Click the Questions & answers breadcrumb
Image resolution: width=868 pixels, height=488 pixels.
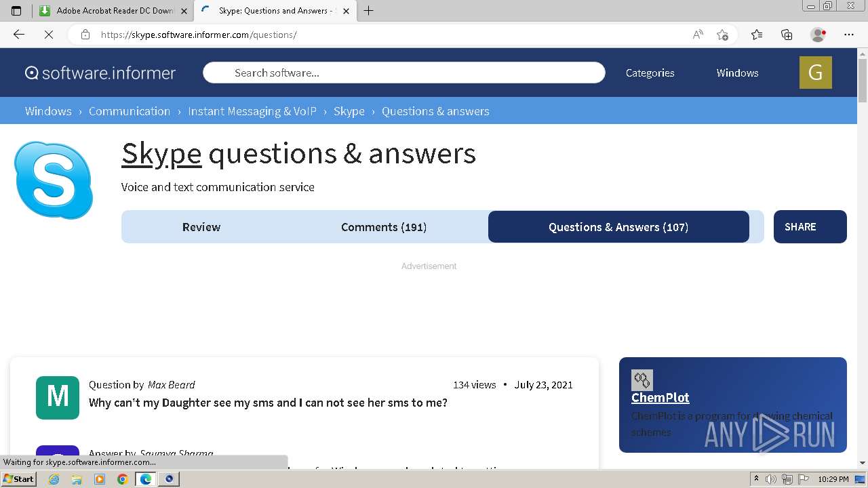pyautogui.click(x=435, y=111)
